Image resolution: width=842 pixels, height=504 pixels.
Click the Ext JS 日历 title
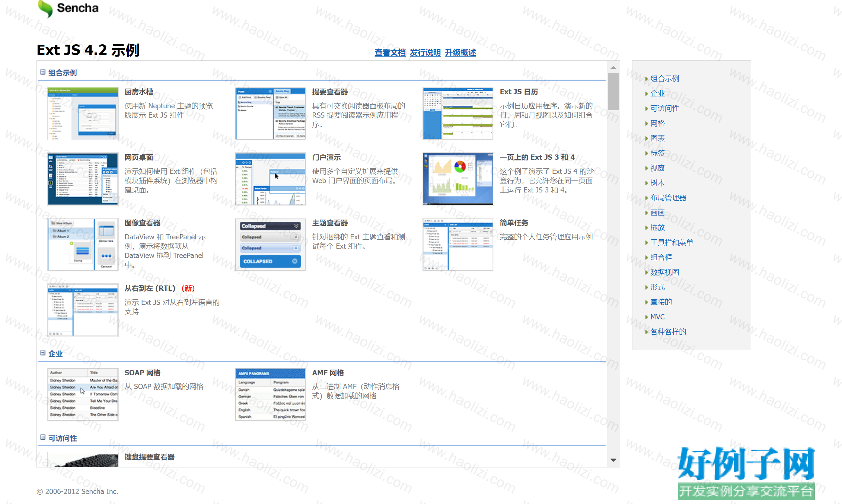point(519,92)
